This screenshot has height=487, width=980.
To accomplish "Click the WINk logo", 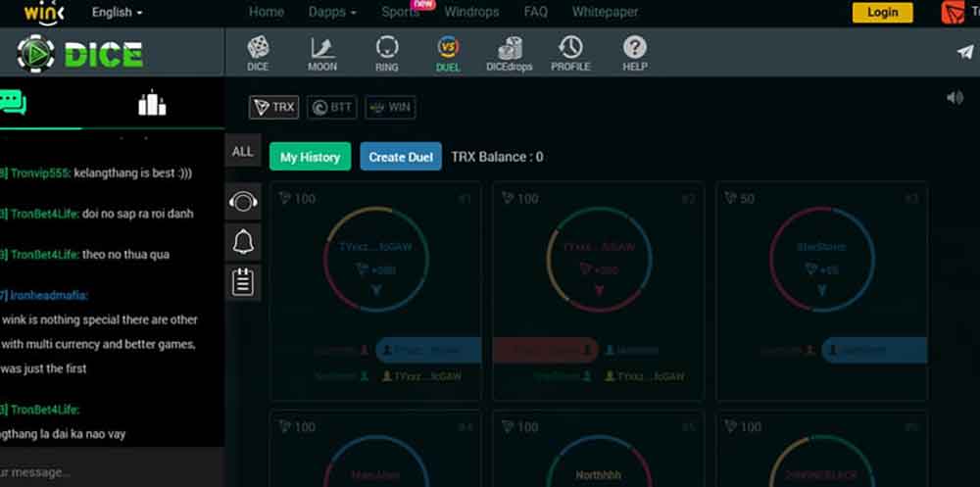I will click(44, 13).
